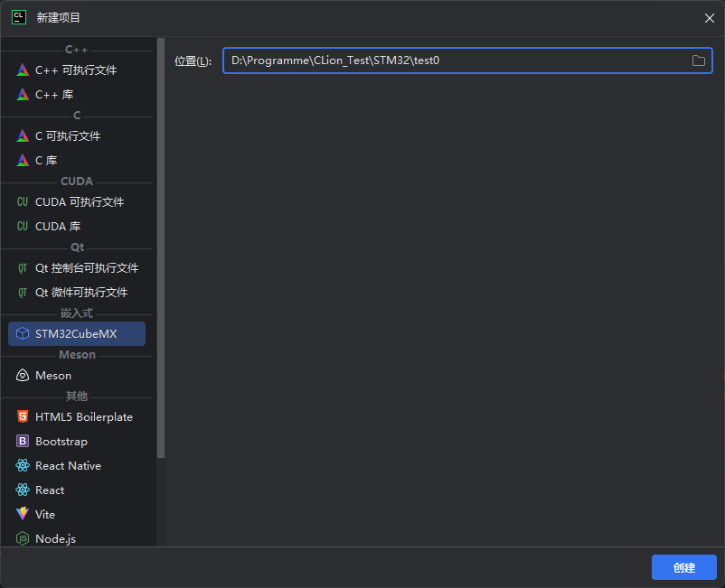This screenshot has width=725, height=588.
Task: Select the STM32CubeMX project type
Action: click(x=77, y=333)
